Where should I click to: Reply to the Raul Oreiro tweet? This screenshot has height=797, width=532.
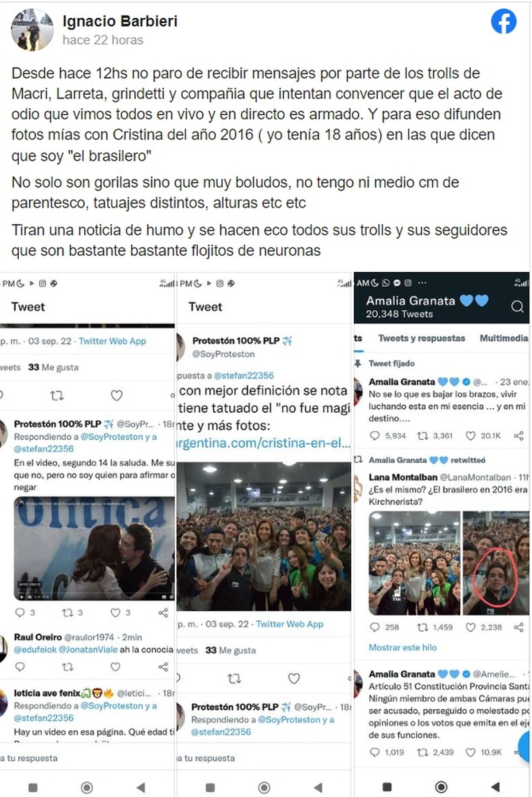pos(20,667)
